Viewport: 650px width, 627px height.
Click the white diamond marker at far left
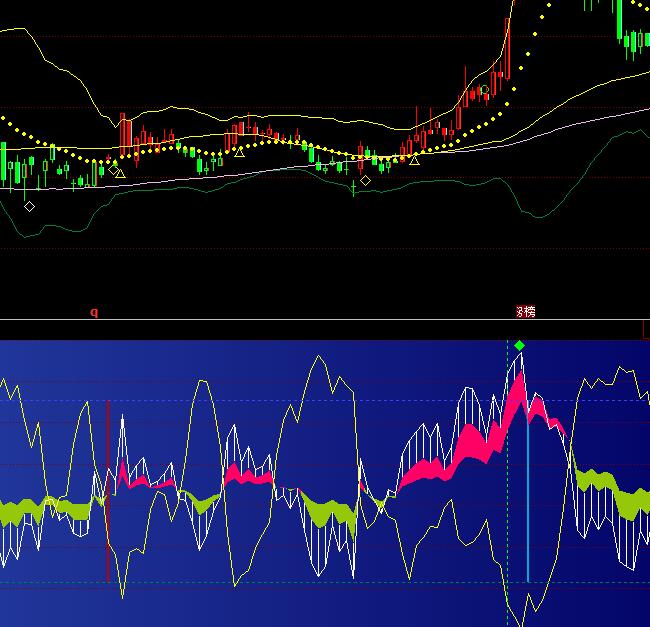point(29,206)
